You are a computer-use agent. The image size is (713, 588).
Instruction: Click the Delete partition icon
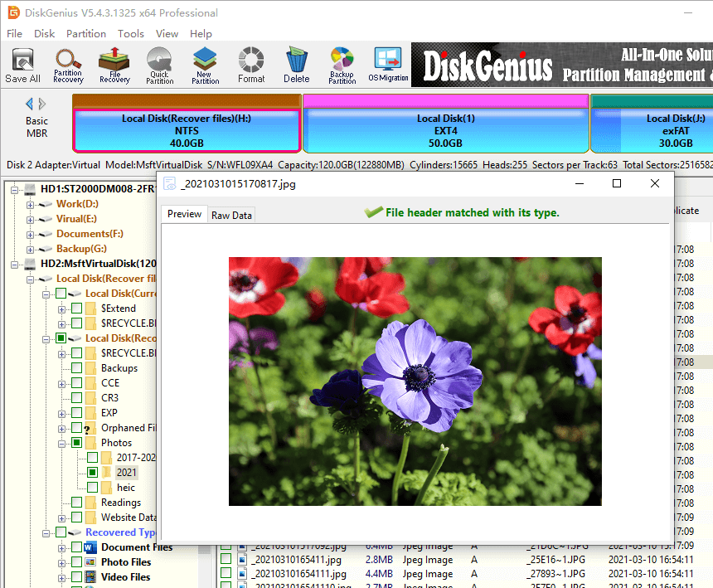pos(296,64)
